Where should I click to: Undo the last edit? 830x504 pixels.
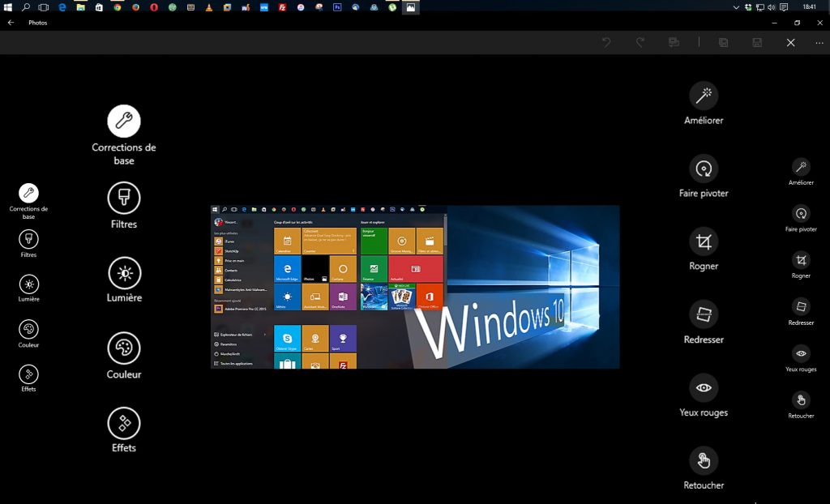[x=606, y=42]
